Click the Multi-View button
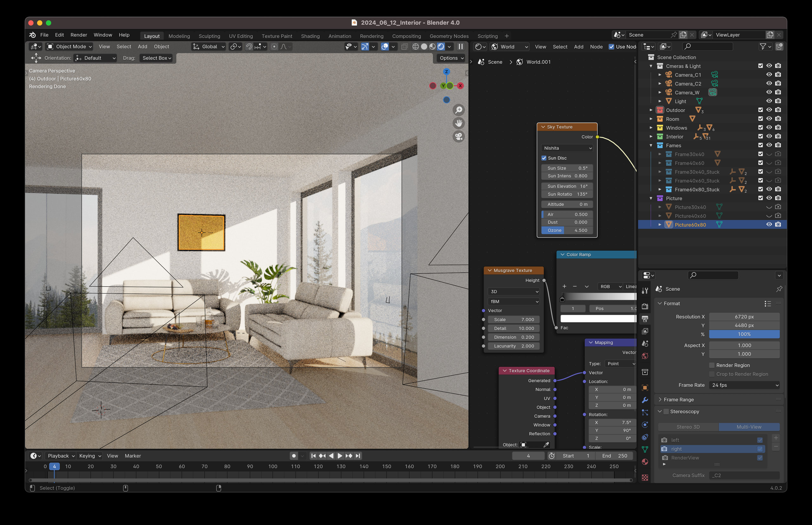Screen dimensions: 812x525 click(x=749, y=427)
